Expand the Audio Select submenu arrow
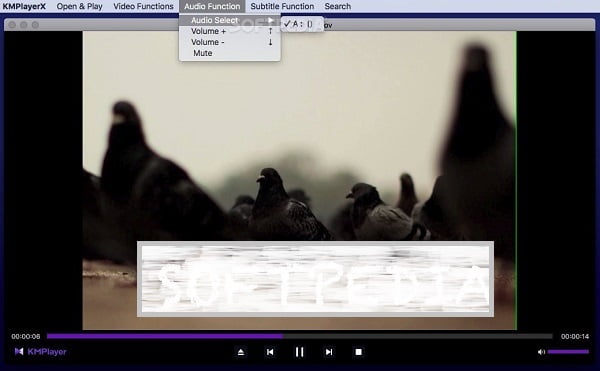This screenshot has width=600, height=371. [x=271, y=20]
